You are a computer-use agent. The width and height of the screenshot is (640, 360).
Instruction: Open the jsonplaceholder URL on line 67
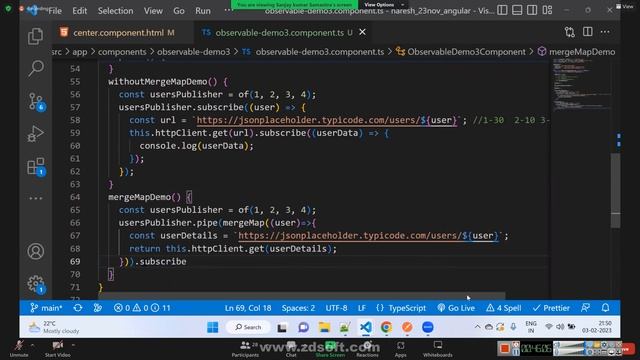pyautogui.click(x=368, y=236)
